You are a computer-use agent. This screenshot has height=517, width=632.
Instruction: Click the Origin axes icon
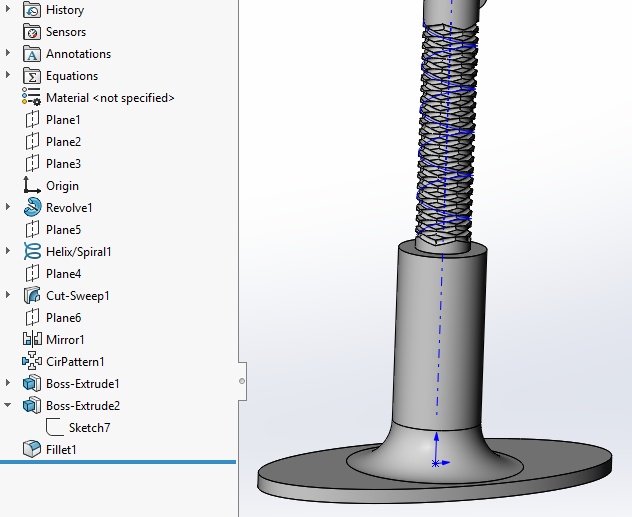point(32,186)
